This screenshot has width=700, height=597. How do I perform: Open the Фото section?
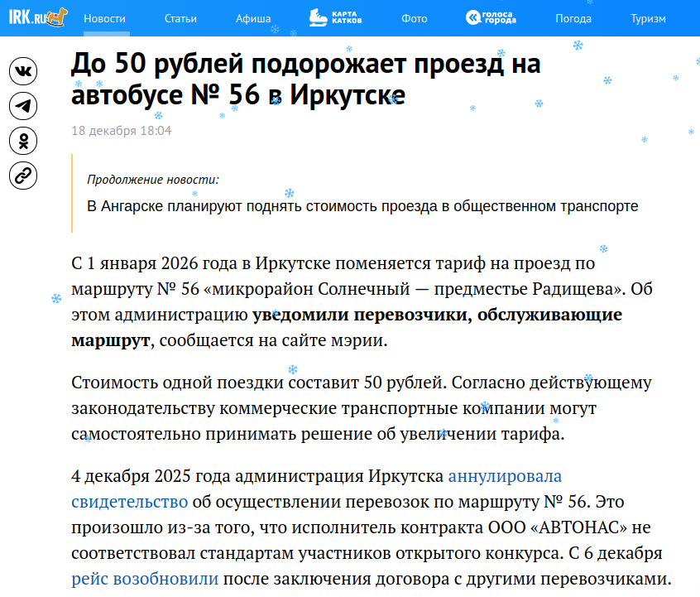(415, 18)
